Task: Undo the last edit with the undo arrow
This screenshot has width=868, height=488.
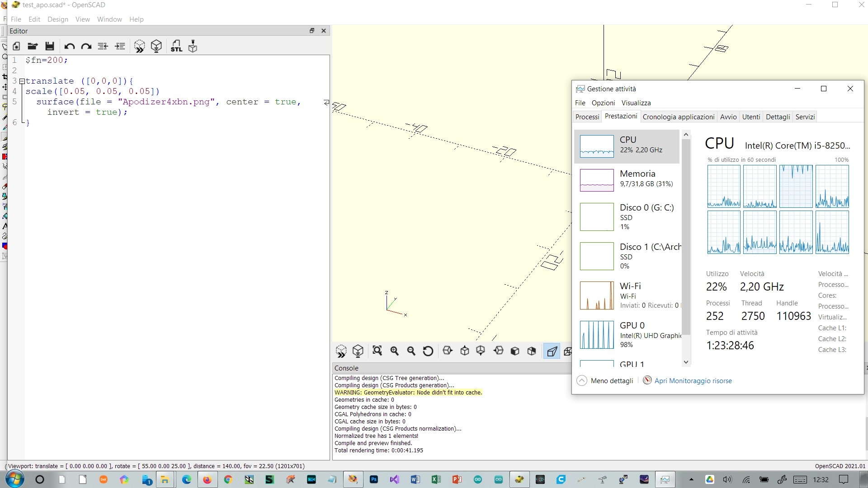Action: point(69,46)
